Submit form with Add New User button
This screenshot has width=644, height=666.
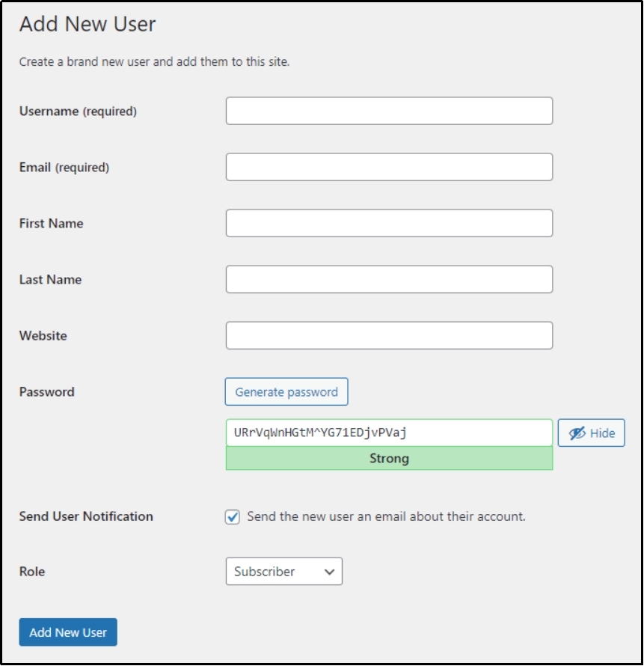pyautogui.click(x=67, y=632)
